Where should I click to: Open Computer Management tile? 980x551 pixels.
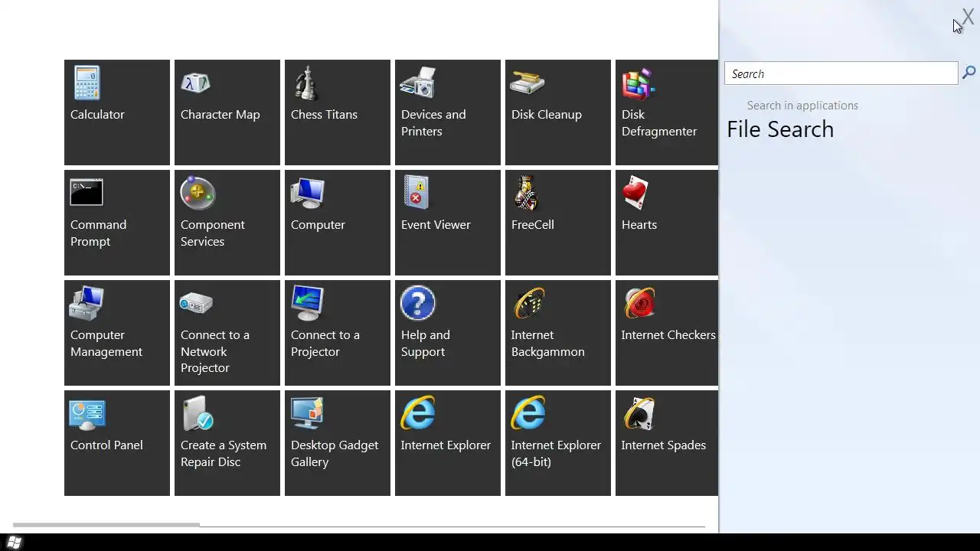pyautogui.click(x=117, y=333)
